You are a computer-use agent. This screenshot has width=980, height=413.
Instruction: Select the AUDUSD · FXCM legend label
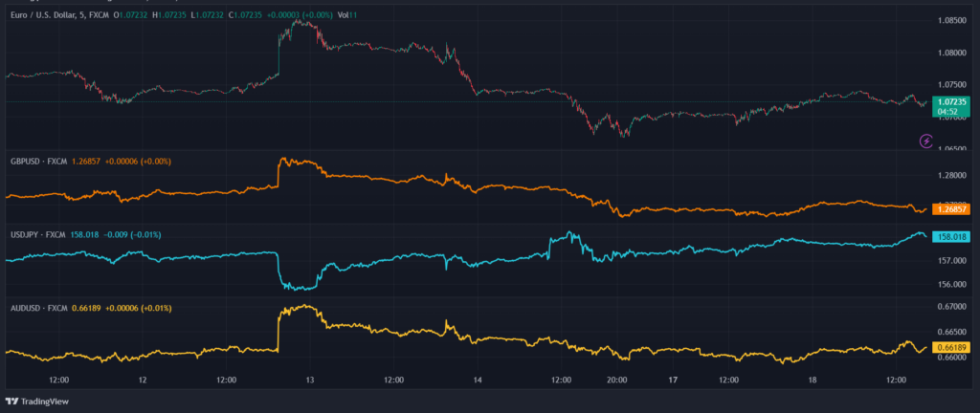[38, 308]
